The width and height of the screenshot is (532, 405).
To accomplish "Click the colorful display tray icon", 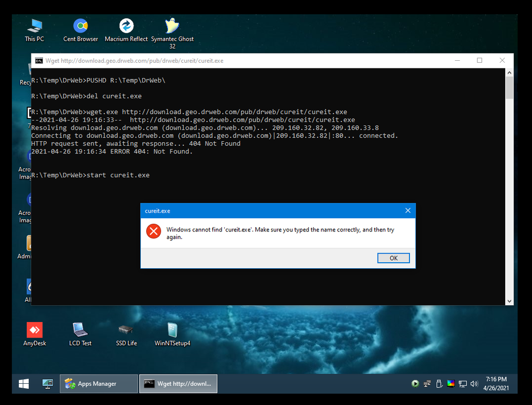I will 451,384.
